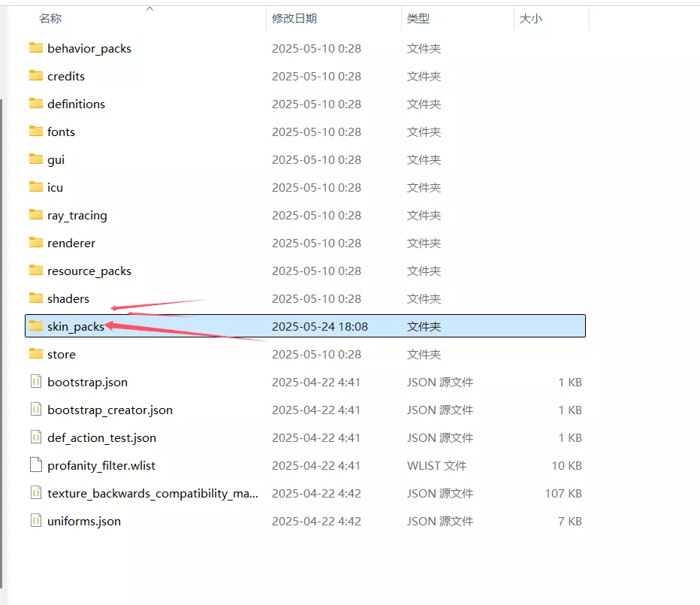
Task: Click the store folder icon
Action: coord(36,354)
